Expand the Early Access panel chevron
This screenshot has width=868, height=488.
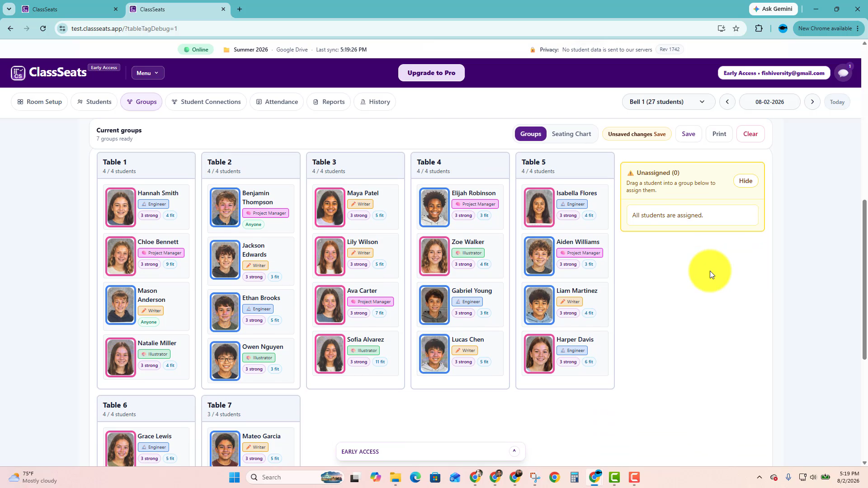[x=514, y=451]
